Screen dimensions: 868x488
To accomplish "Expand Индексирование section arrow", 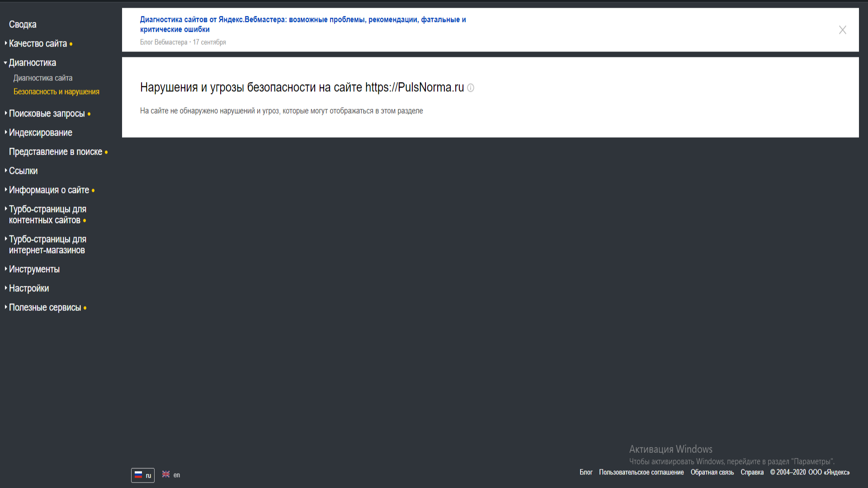I will [6, 132].
